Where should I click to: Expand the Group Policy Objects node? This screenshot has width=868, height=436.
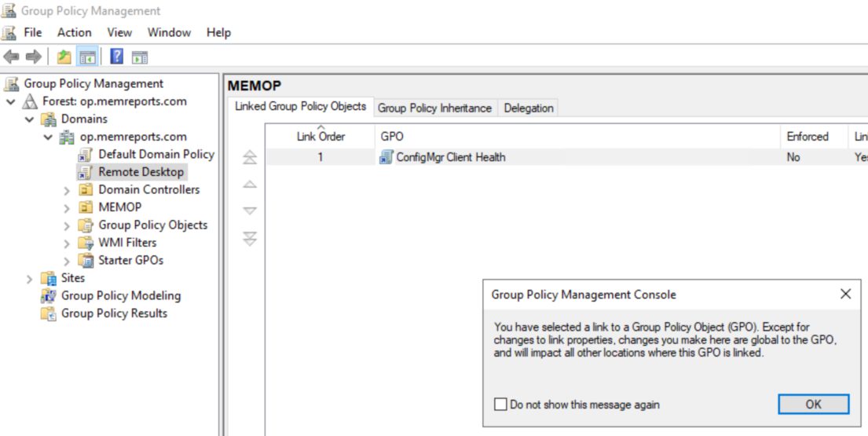(x=67, y=226)
